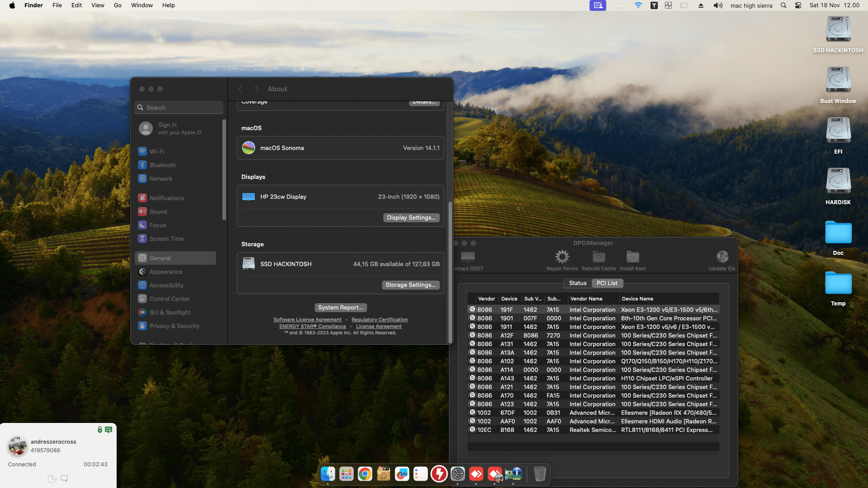Open the License Agreement link
Screen dimensions: 868x488
379,326
